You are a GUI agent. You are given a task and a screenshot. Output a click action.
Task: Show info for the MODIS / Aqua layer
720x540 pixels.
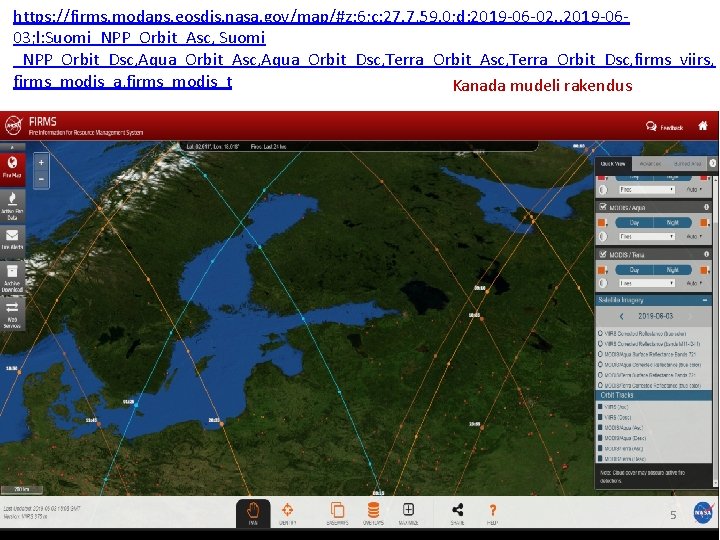(706, 208)
